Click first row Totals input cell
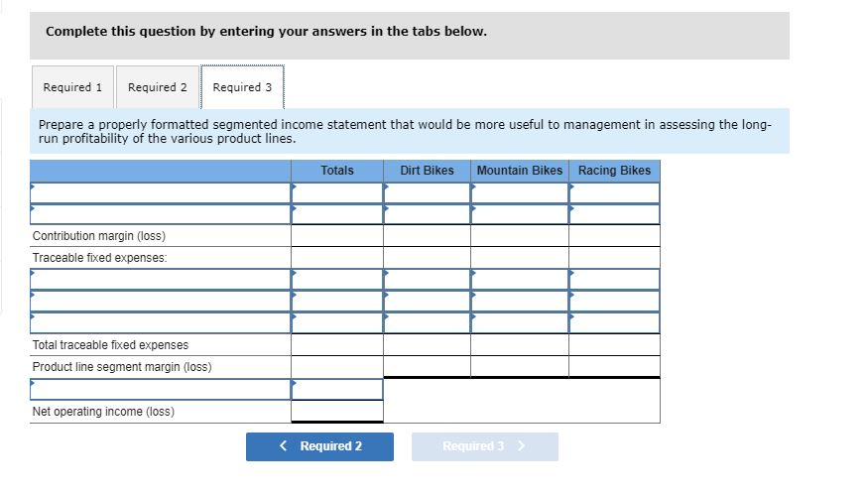 pyautogui.click(x=337, y=192)
